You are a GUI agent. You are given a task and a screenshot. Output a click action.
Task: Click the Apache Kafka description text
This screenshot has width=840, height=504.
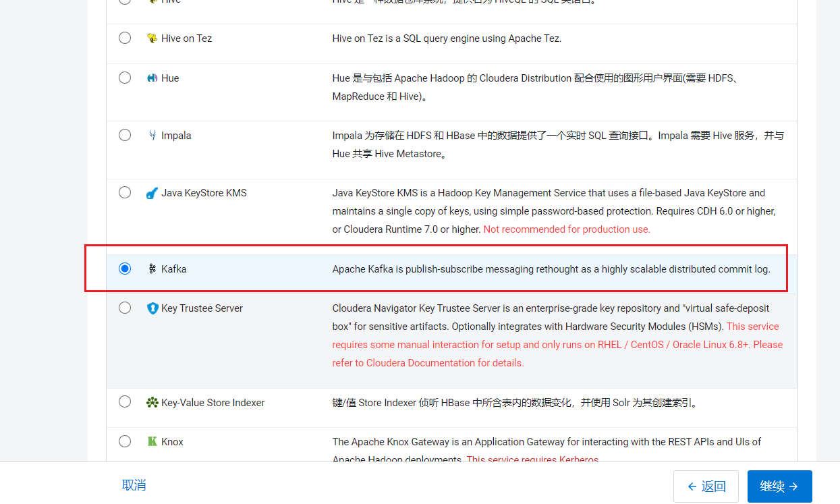551,269
